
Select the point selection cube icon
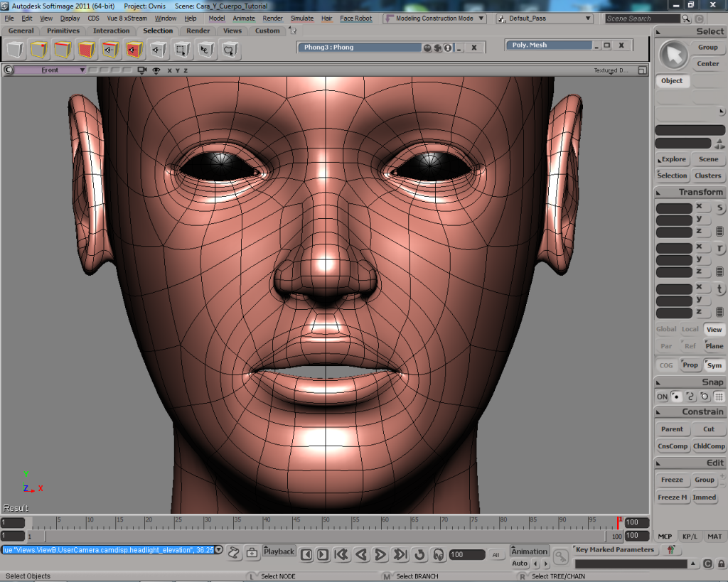click(x=39, y=50)
